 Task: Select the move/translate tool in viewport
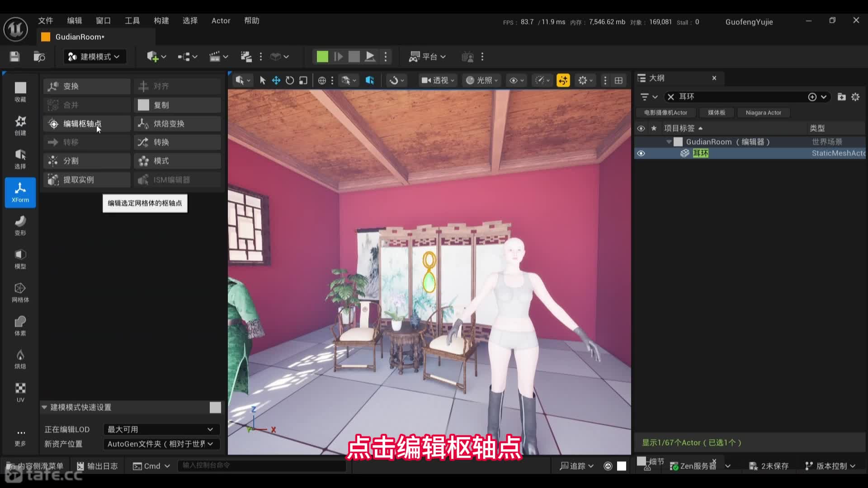tap(276, 80)
